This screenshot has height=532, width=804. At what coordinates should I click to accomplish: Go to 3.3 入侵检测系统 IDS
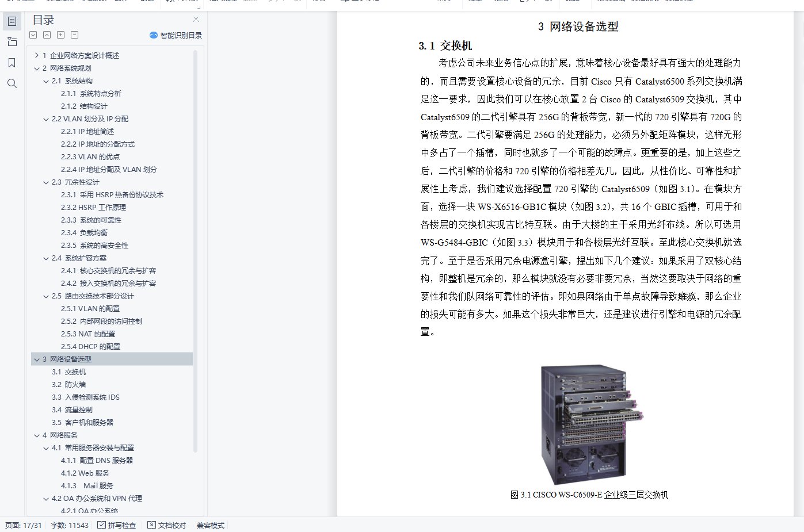tap(86, 397)
